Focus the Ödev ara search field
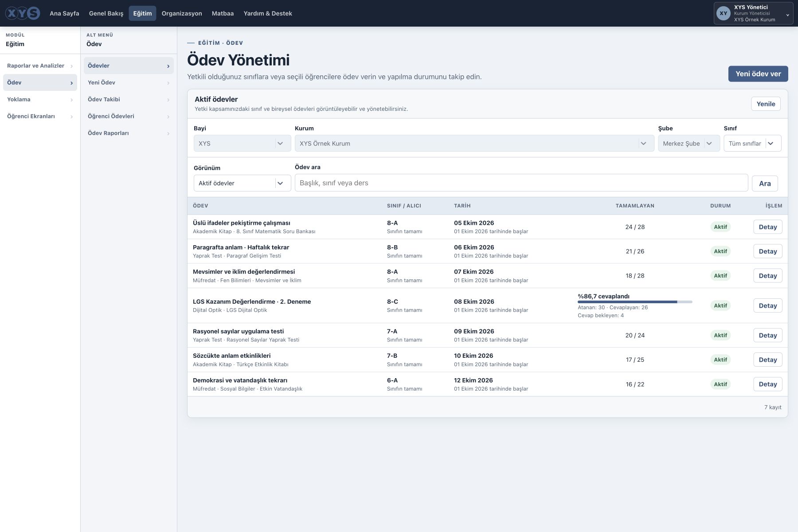798x532 pixels. click(521, 183)
